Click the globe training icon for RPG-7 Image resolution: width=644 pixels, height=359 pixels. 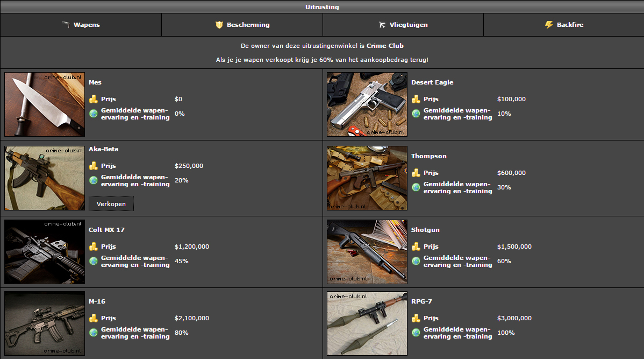[416, 333]
